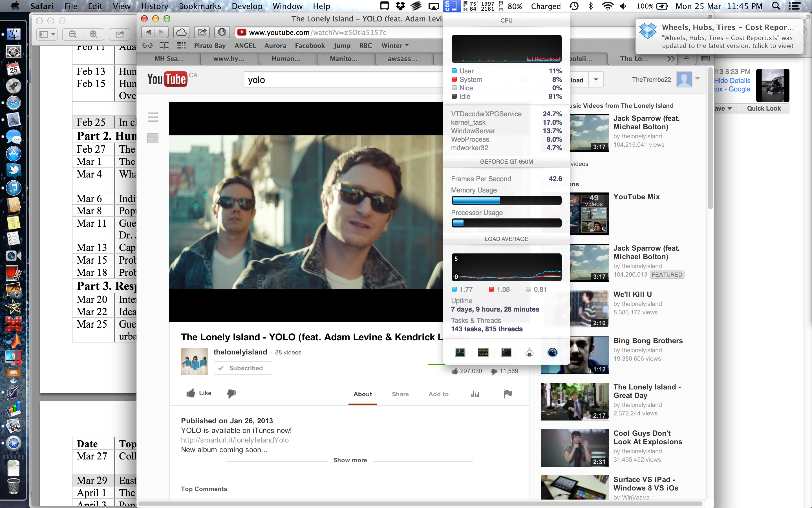Click the Safari share button
Screen dimensions: 812x508
click(202, 32)
